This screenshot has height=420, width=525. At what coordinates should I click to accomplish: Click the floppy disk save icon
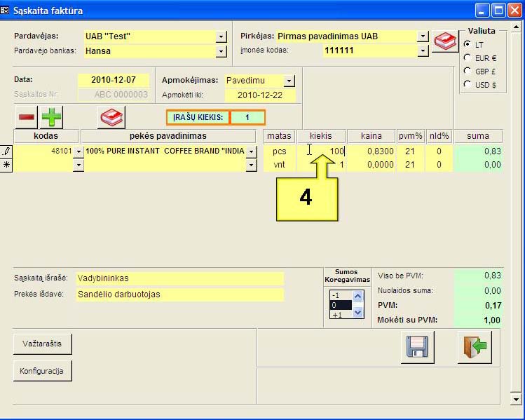tap(417, 347)
